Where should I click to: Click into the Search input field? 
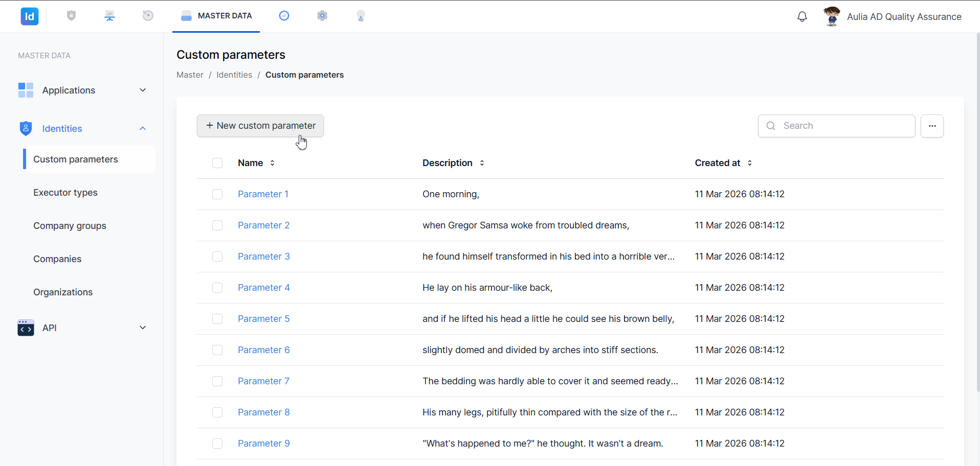point(837,126)
